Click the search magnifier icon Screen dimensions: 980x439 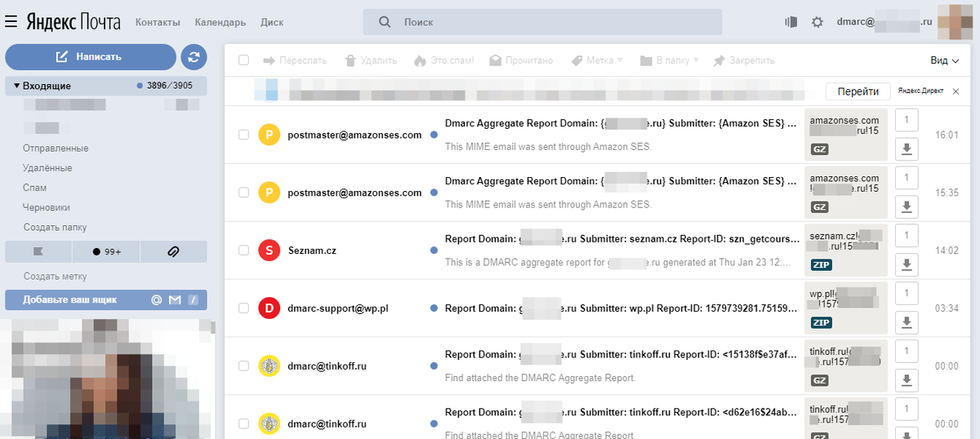(x=385, y=22)
